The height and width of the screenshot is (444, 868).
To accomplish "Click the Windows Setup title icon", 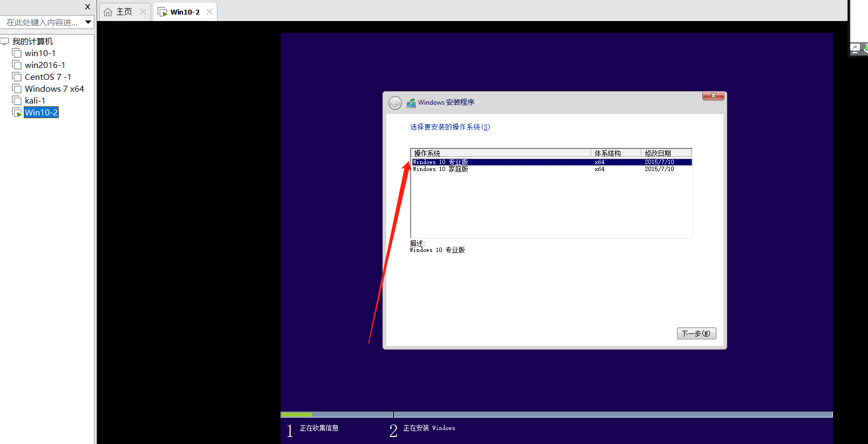I will point(411,103).
